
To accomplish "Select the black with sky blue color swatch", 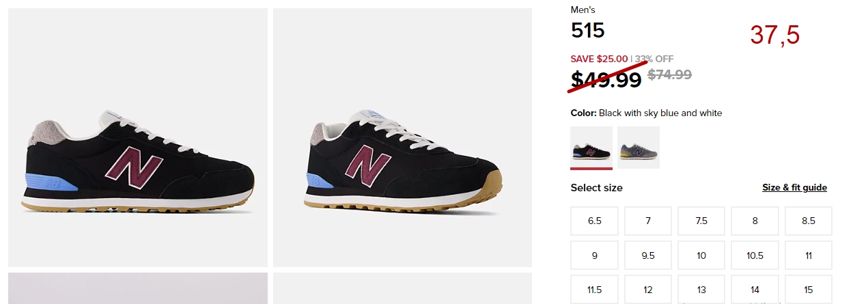I will 591,147.
